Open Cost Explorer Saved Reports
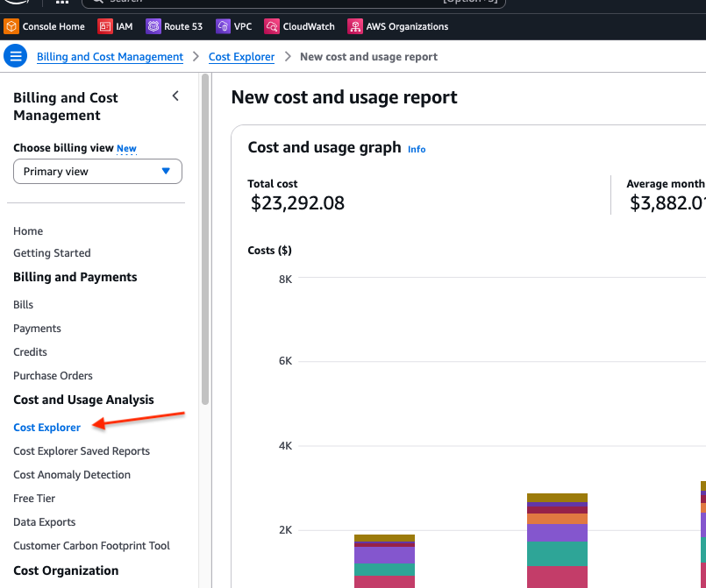This screenshot has height=588, width=706. [x=82, y=451]
